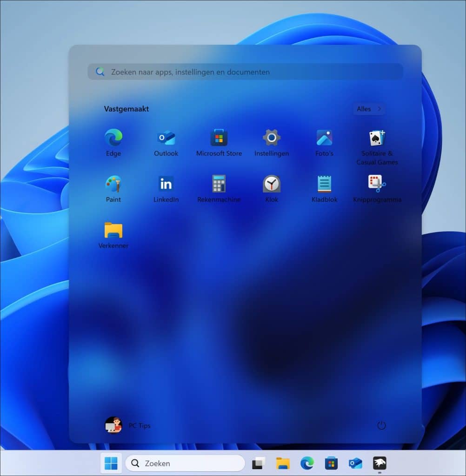
Task: Open the PC Tips user account menu
Action: (x=128, y=425)
